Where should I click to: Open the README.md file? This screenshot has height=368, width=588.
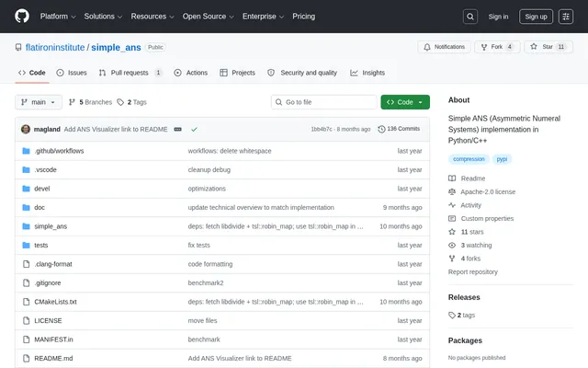53,358
